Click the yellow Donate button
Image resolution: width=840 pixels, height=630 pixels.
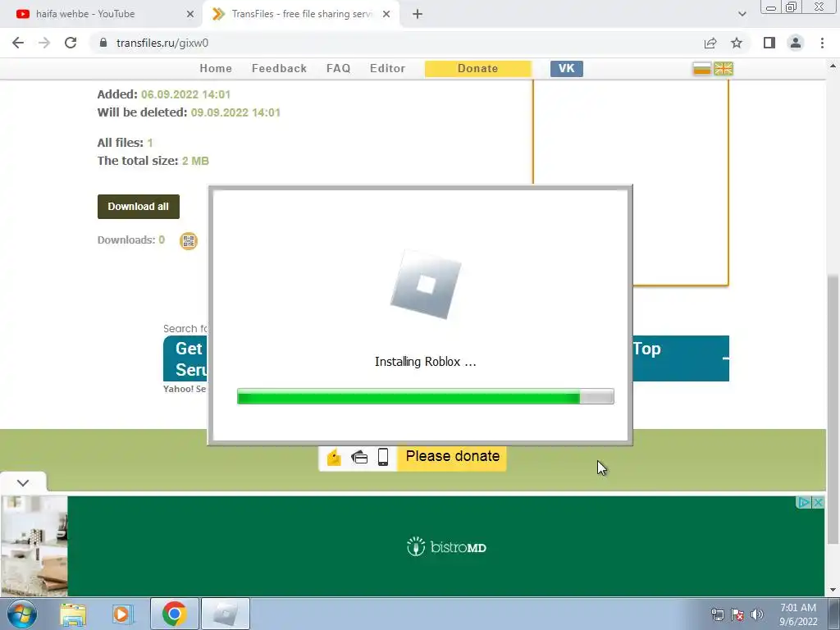(478, 69)
